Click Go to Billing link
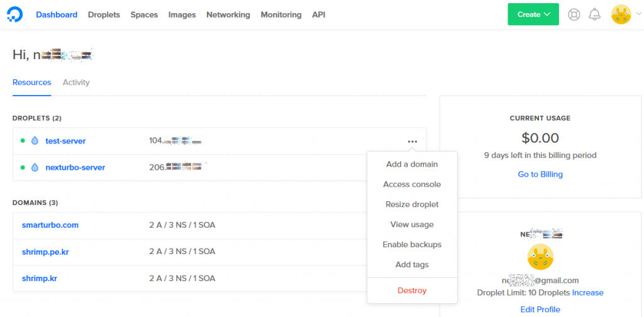 coord(540,174)
